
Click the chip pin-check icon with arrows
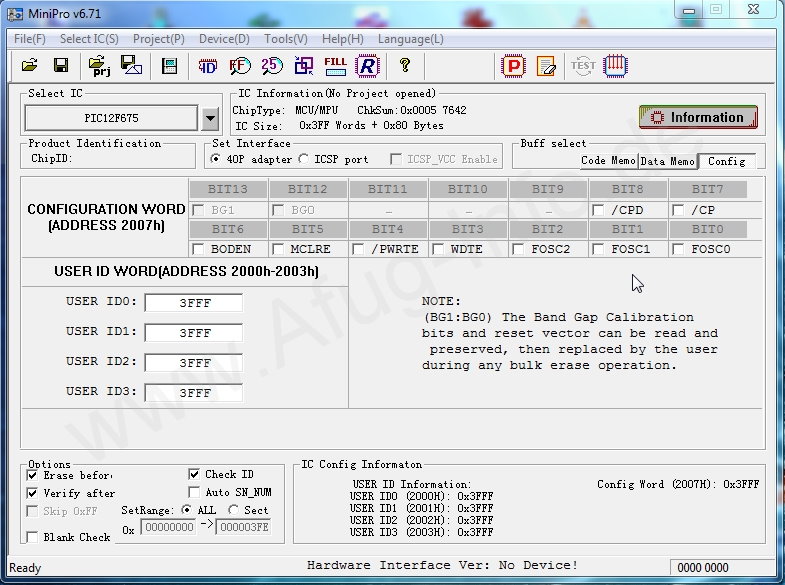[x=615, y=66]
